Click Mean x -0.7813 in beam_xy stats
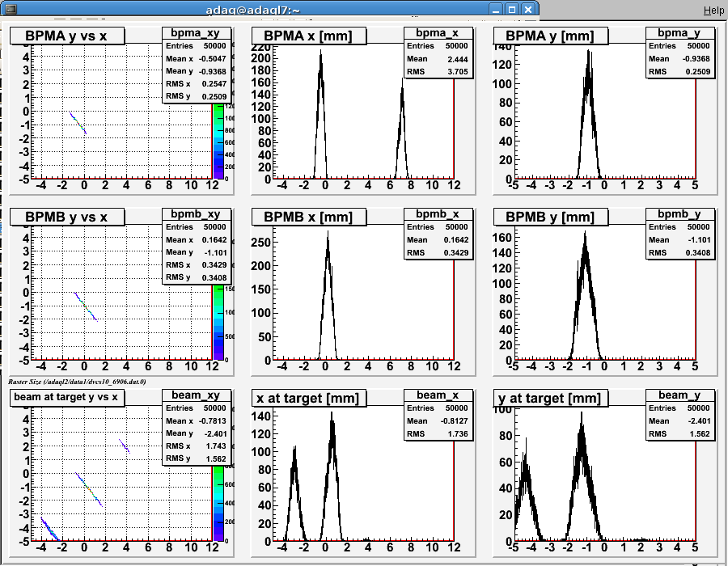 coord(197,420)
